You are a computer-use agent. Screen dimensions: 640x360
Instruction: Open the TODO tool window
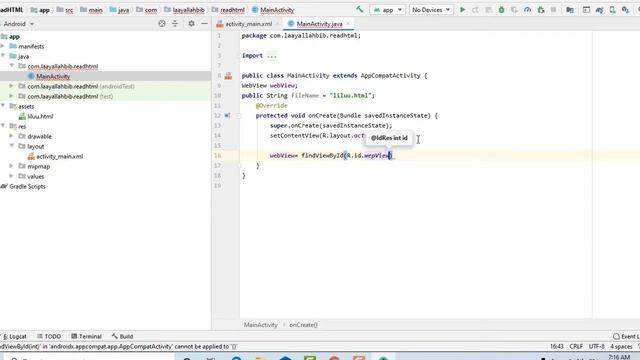click(49, 336)
